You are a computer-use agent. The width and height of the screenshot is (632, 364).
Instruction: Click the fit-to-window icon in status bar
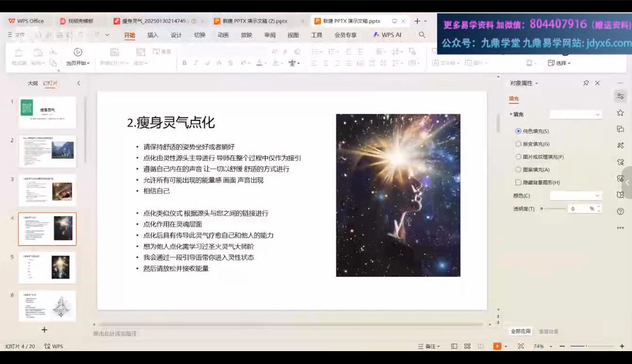coord(521,346)
